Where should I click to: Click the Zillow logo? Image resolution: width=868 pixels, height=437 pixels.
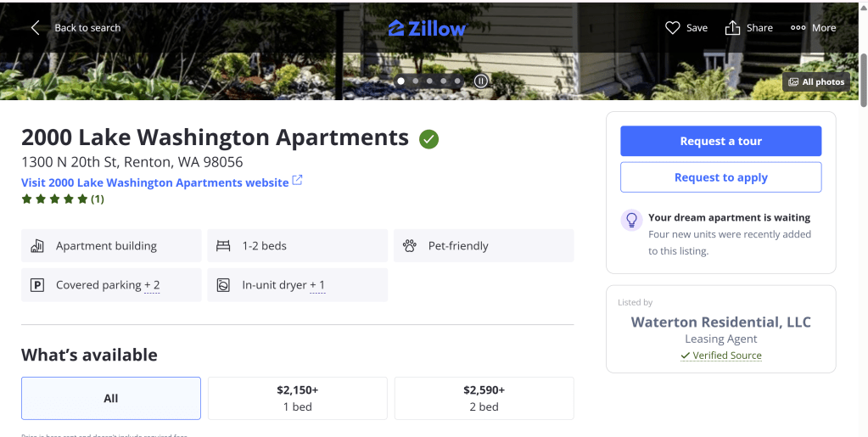click(x=427, y=28)
